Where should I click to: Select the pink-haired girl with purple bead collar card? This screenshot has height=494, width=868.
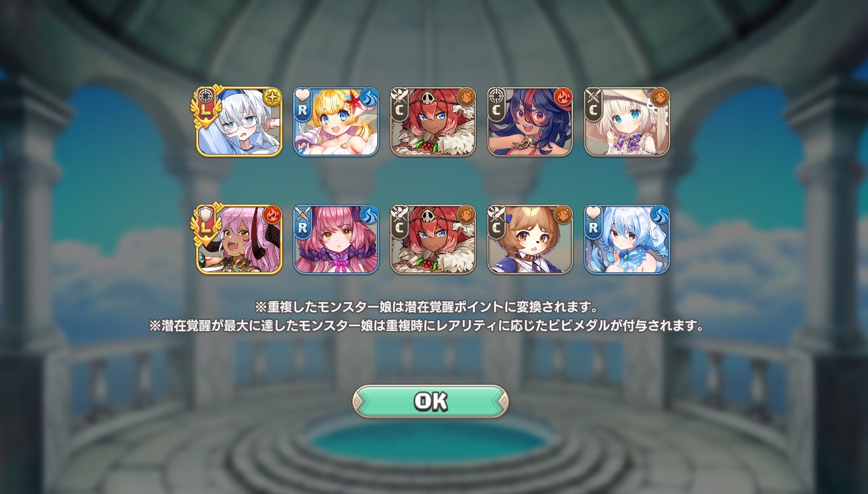(336, 239)
